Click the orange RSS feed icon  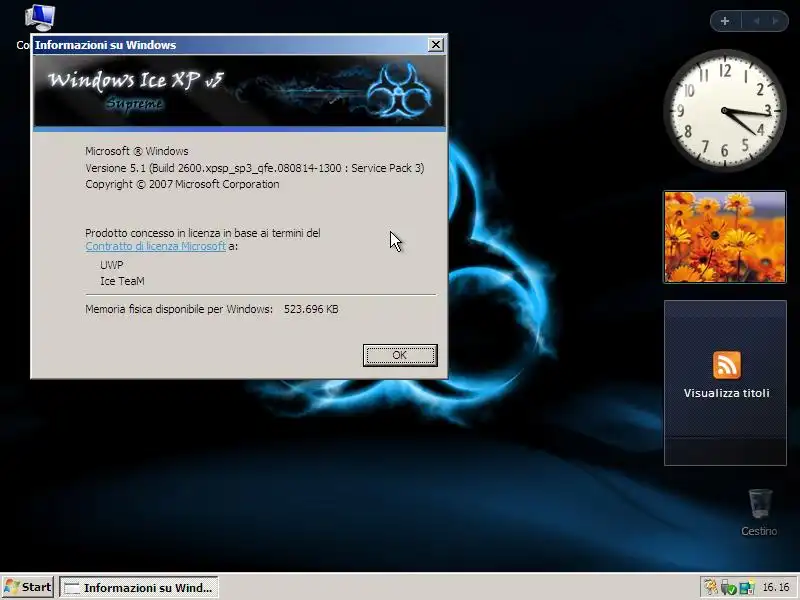727,365
